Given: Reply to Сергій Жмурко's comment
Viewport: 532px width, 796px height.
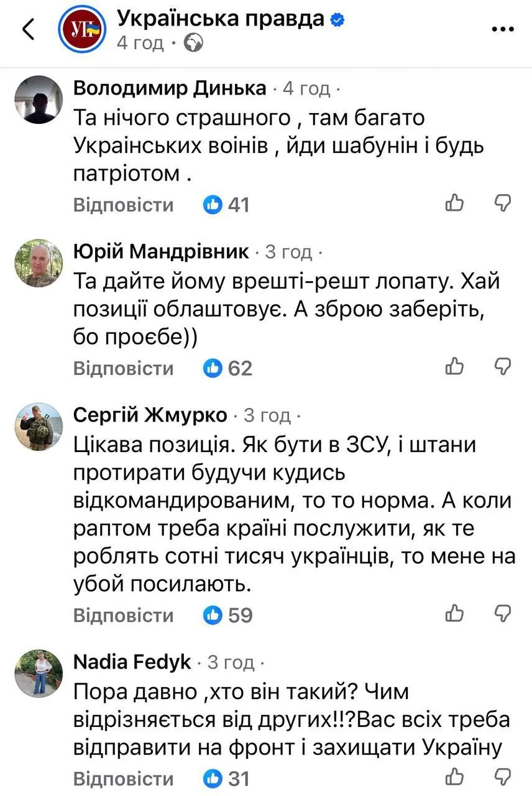Looking at the screenshot, I should coord(123,615).
